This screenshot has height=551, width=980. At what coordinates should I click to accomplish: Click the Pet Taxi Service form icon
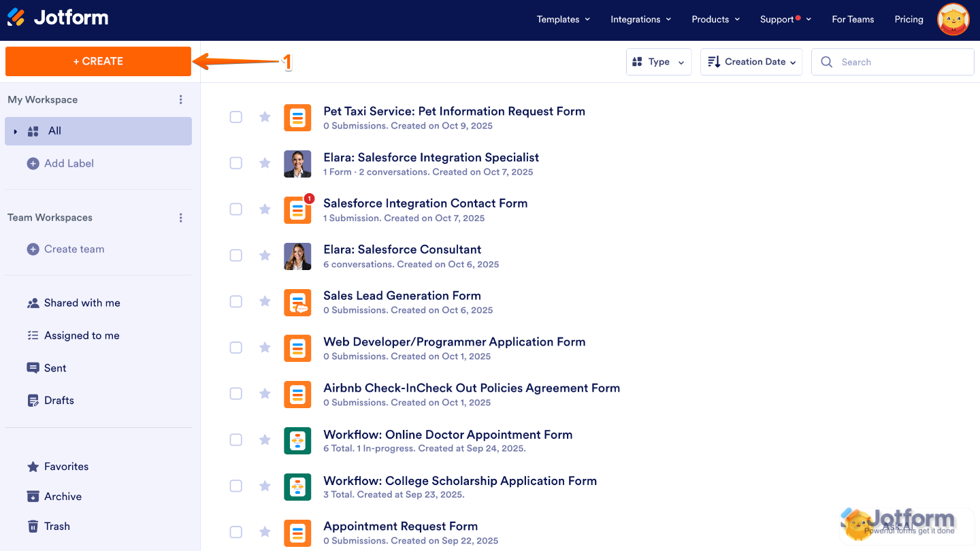point(297,117)
